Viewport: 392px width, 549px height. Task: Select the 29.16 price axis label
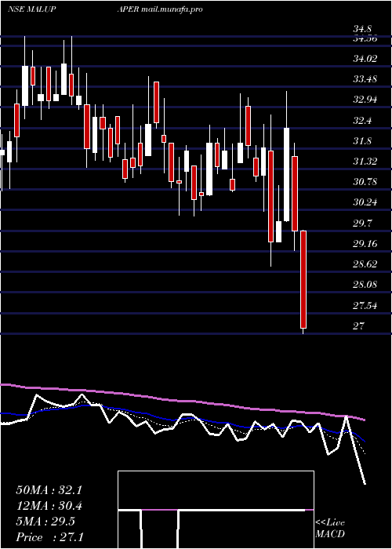[x=365, y=244]
